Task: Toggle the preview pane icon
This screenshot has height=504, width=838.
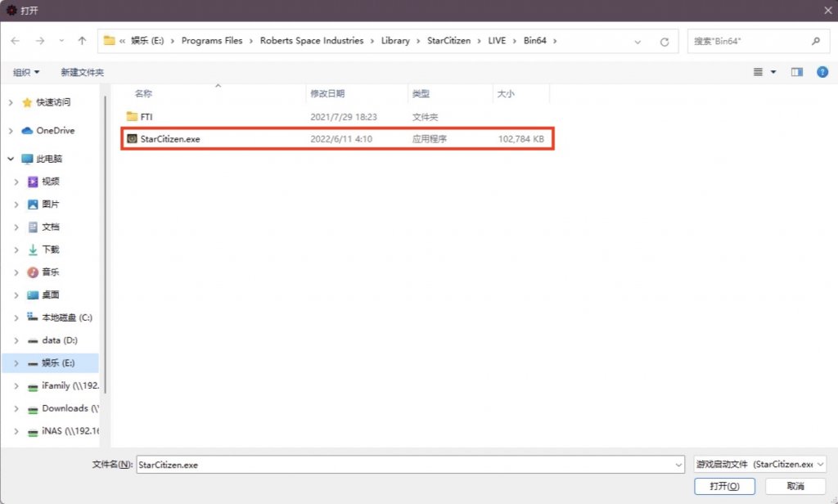Action: click(x=797, y=72)
